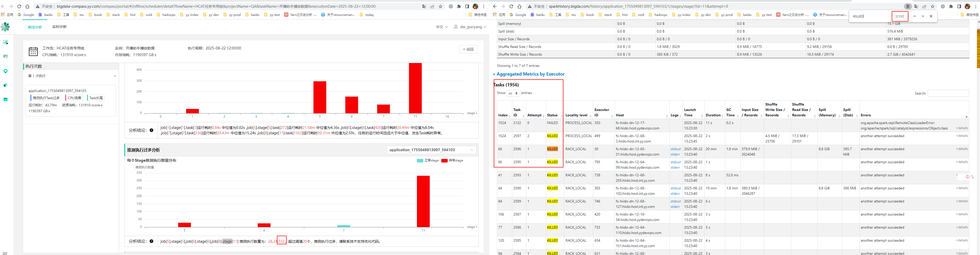The image size is (980, 255).
Task: Click the KILLED find-in-page text field
Action: click(x=871, y=16)
